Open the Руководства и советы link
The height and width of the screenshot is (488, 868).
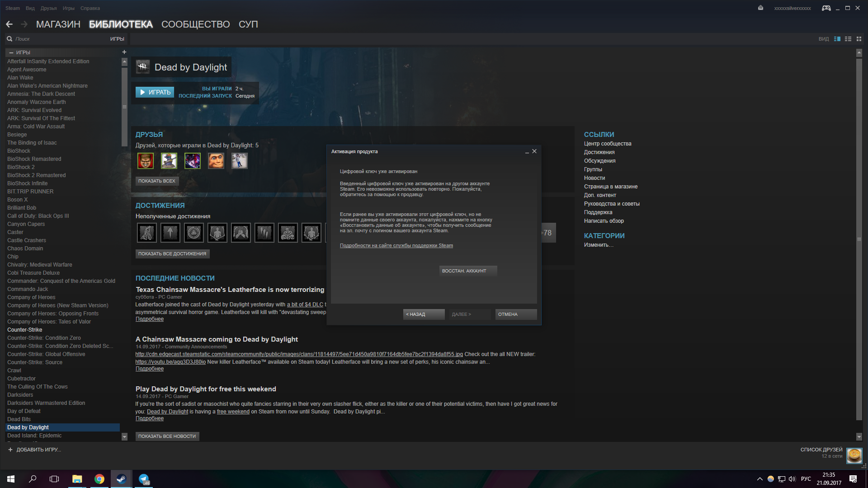612,204
